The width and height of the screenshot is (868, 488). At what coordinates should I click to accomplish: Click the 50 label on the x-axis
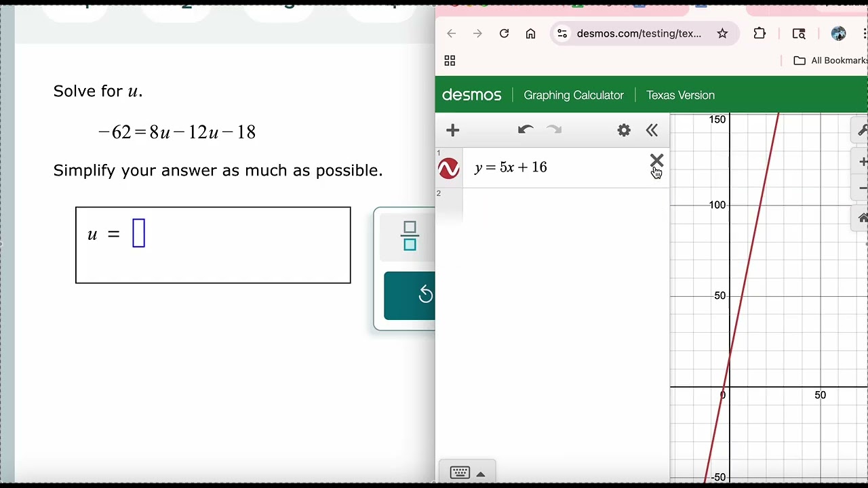coord(821,395)
